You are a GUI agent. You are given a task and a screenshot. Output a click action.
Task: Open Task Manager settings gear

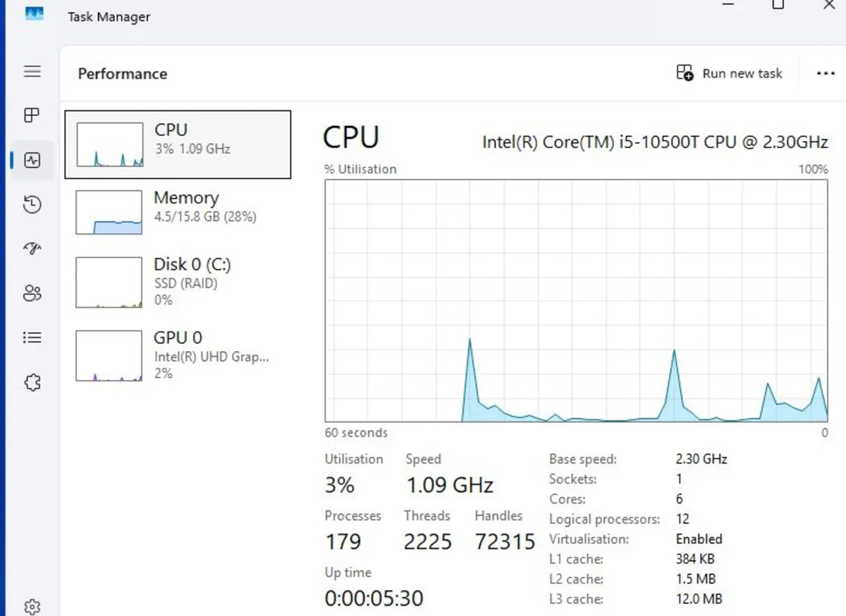coord(32,605)
